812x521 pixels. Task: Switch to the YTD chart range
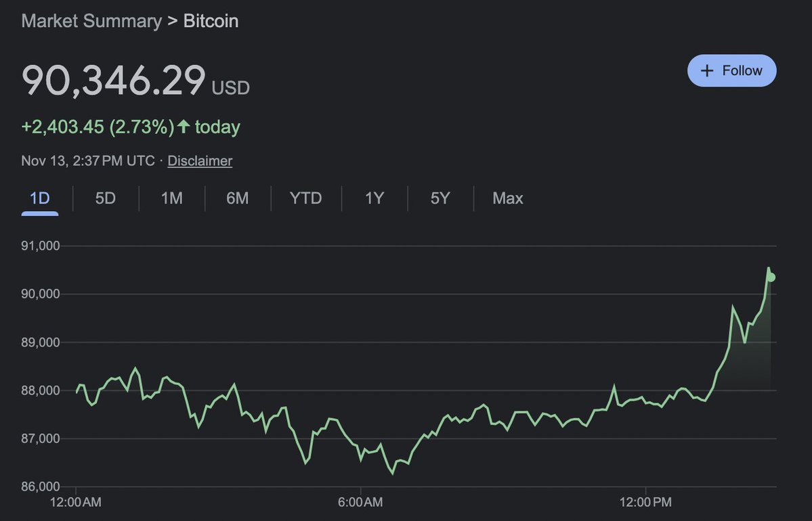tap(306, 198)
